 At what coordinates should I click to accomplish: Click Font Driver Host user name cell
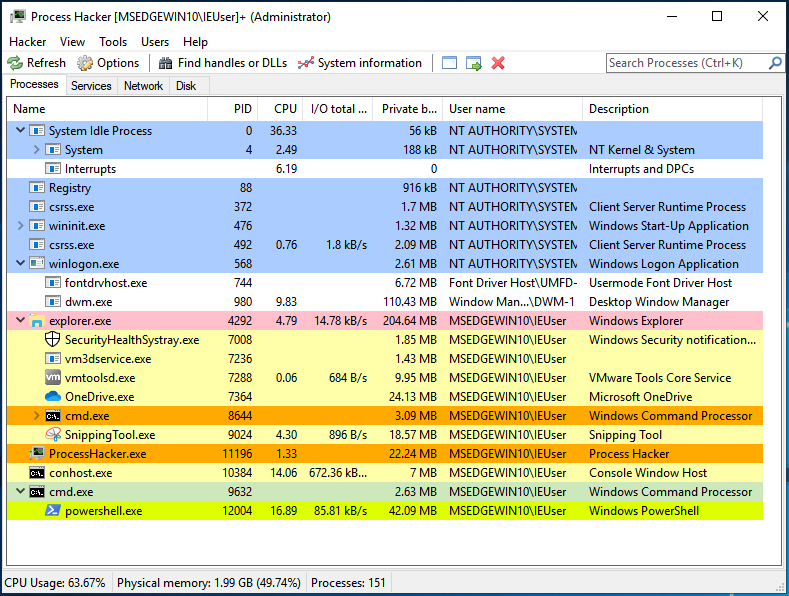pos(513,283)
